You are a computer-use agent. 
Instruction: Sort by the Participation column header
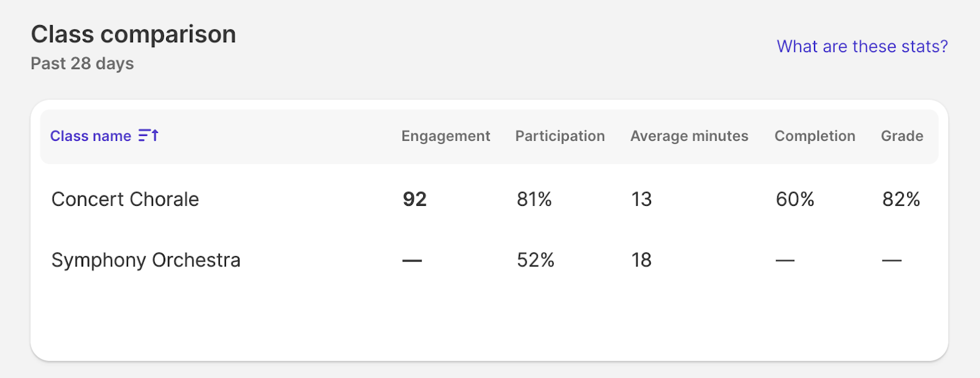point(560,136)
